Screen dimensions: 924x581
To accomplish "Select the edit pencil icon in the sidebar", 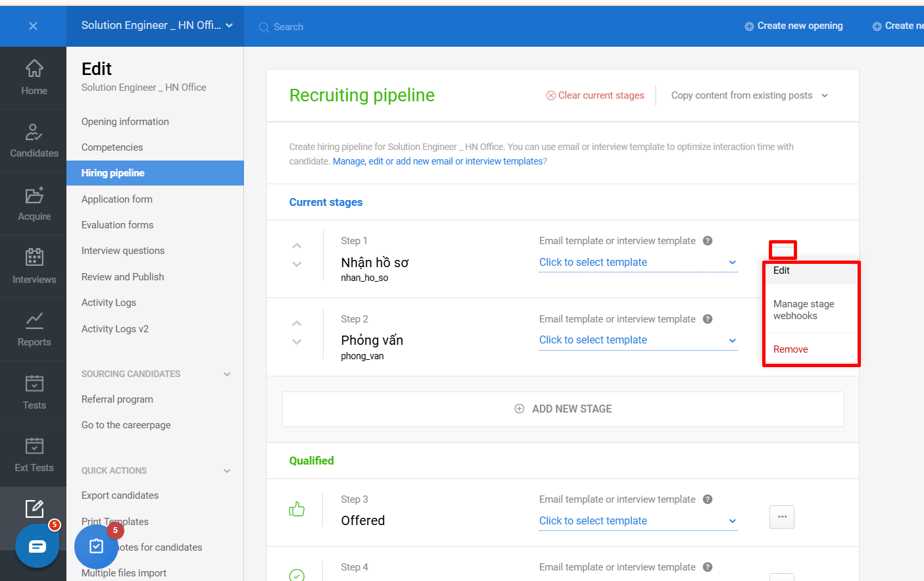I will (34, 508).
